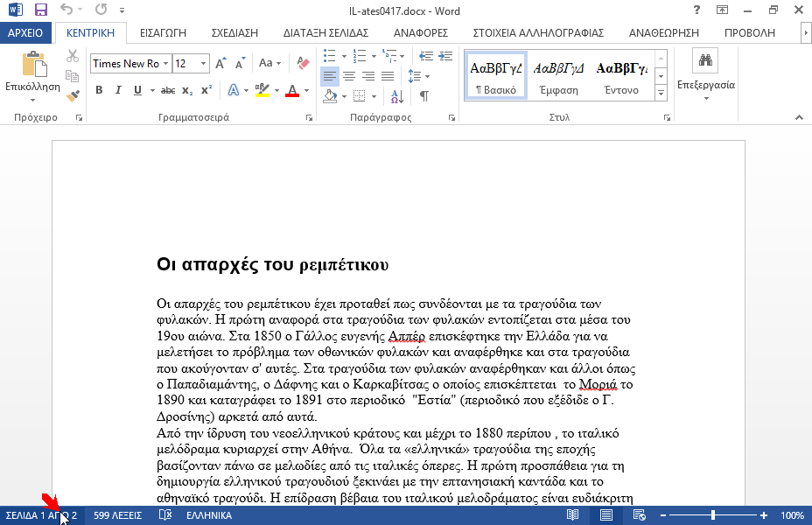
Task: Apply strikethrough formatting
Action: point(168,91)
